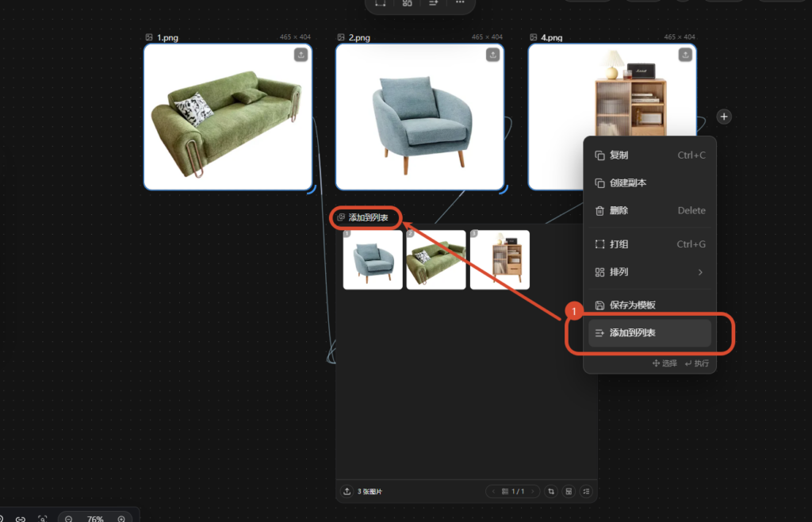Click the image icon next to the 2.png title
The width and height of the screenshot is (812, 522).
coord(341,37)
